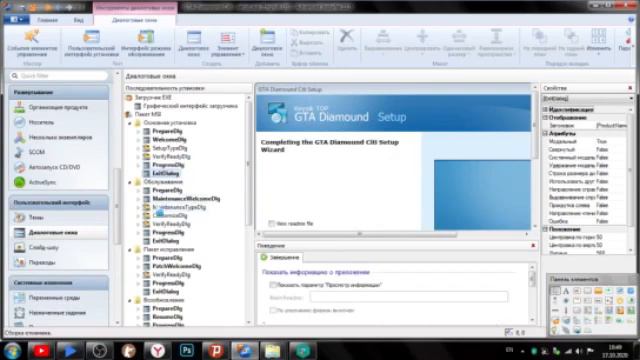This screenshot has height=360, width=640.
Task: Select MaintenanceWelcomeDlg in the dialog tree
Action: [186, 199]
